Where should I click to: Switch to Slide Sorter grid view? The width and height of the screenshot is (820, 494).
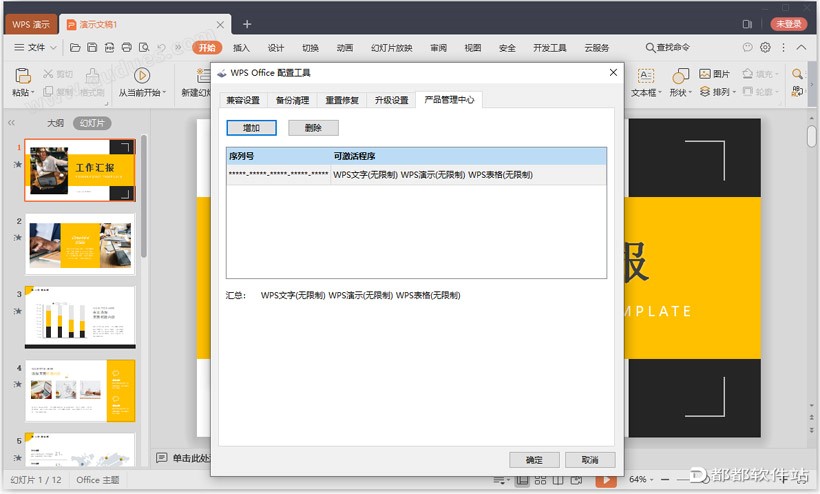click(x=540, y=480)
